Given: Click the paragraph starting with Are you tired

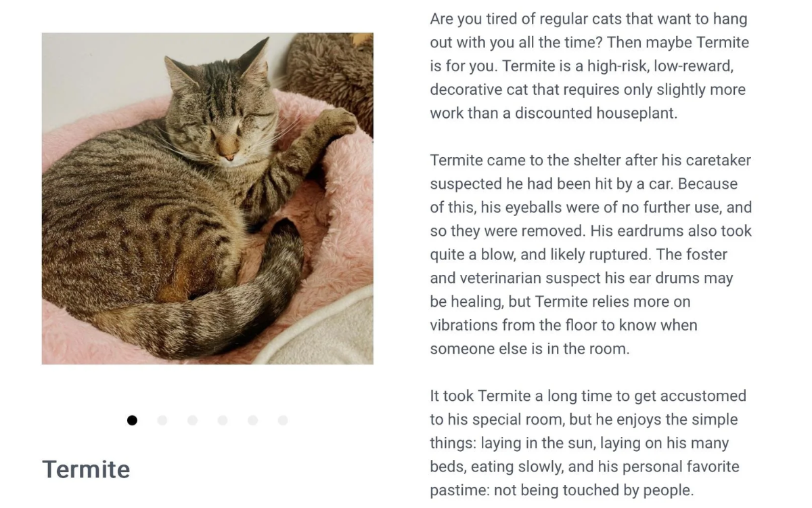Looking at the screenshot, I should pyautogui.click(x=589, y=66).
